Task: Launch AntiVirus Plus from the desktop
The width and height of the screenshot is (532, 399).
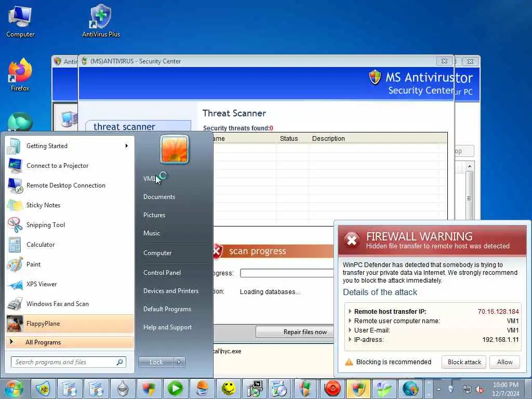Action: pyautogui.click(x=101, y=21)
